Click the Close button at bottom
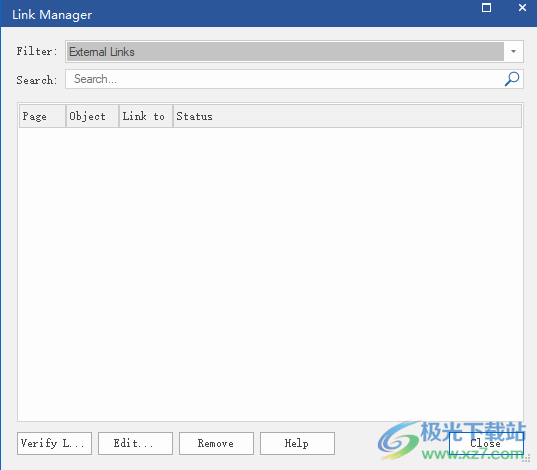The image size is (537, 470). (486, 443)
